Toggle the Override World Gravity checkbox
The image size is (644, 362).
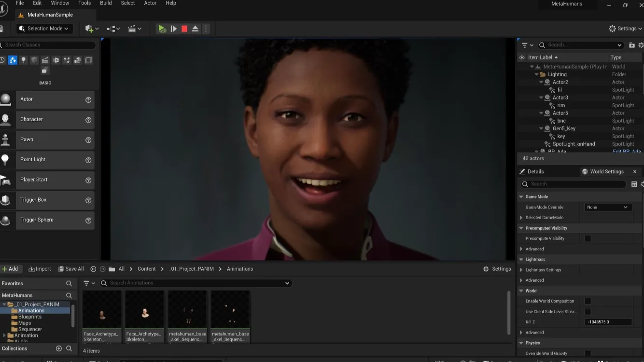[x=588, y=353]
